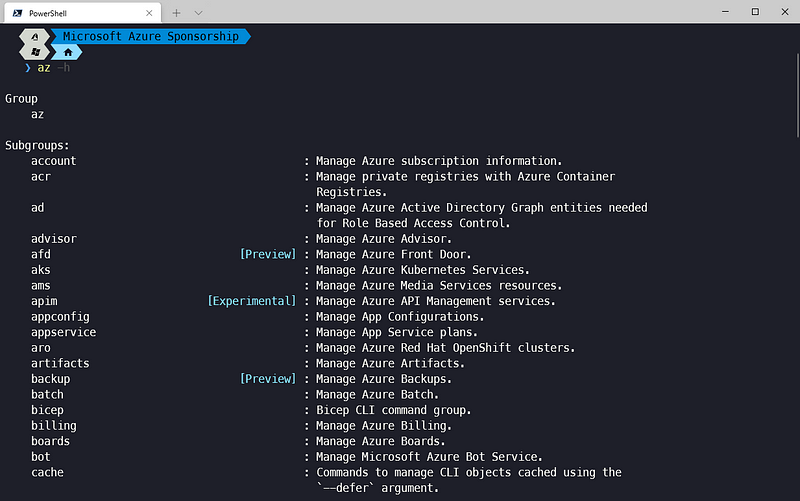Maximize the terminal window
The width and height of the screenshot is (800, 501).
(x=755, y=12)
